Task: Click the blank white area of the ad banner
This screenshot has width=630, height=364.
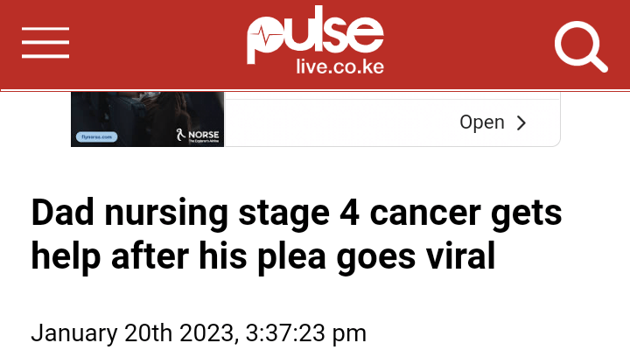Action: 341,121
